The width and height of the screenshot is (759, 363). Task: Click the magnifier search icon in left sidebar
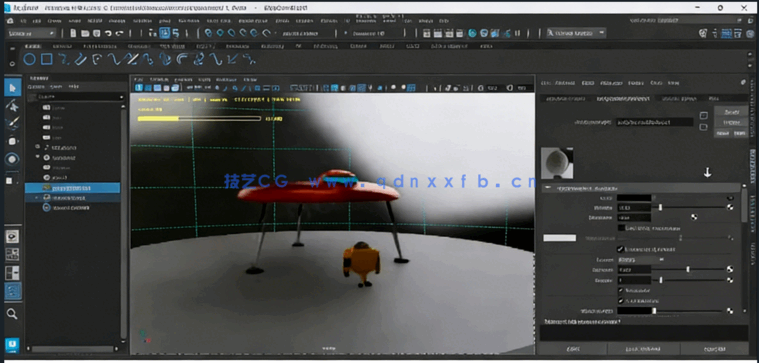pos(12,314)
